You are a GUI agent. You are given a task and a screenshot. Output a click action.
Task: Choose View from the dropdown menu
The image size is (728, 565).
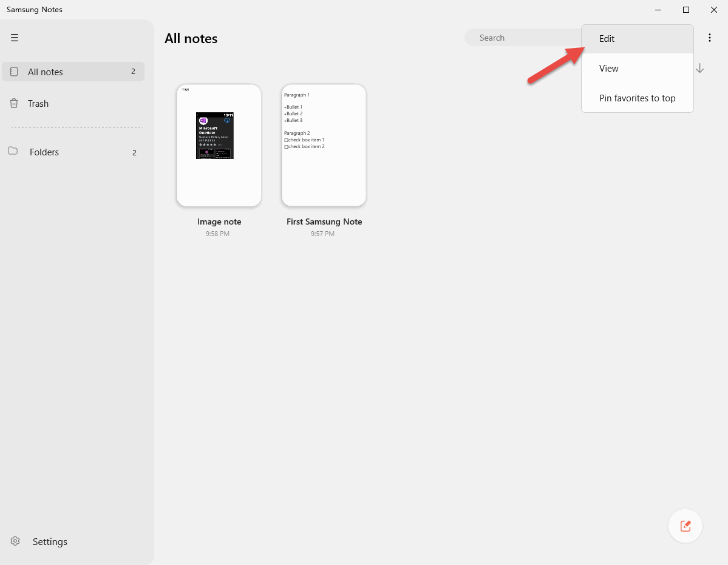pos(638,69)
